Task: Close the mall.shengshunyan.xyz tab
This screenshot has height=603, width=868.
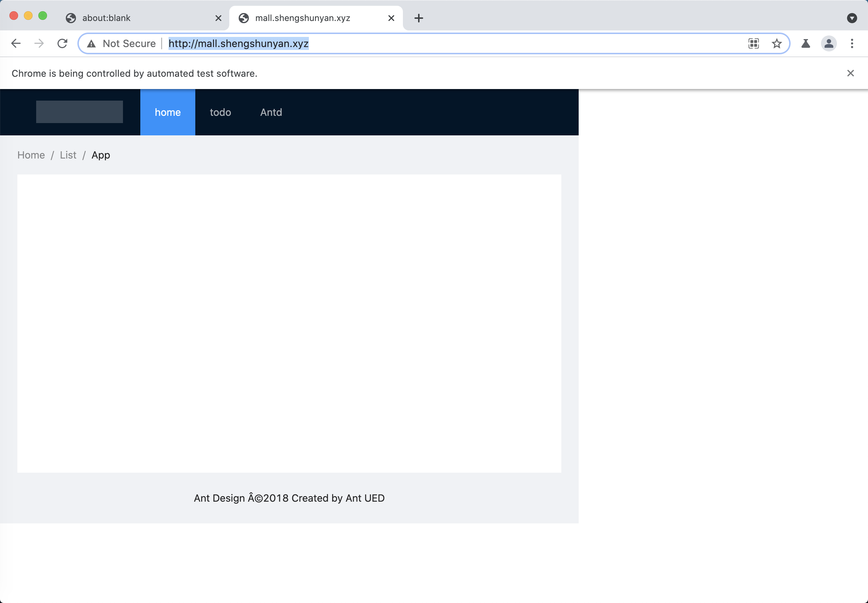Action: (x=391, y=18)
